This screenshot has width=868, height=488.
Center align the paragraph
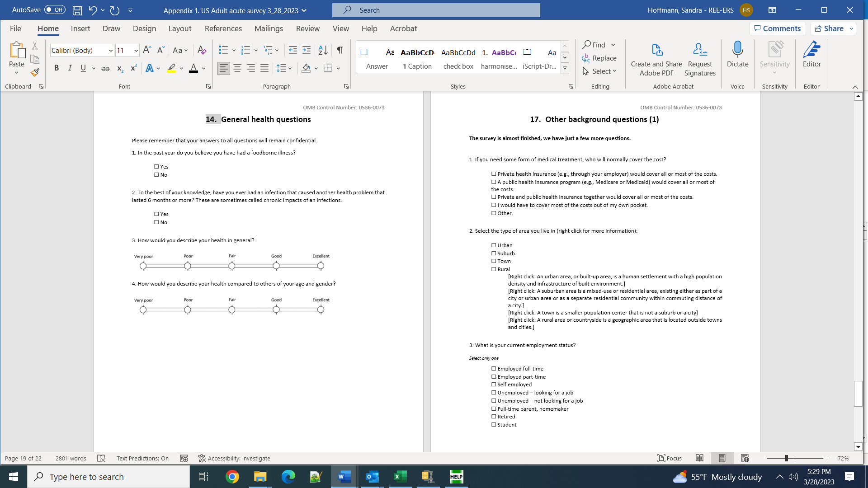[237, 68]
